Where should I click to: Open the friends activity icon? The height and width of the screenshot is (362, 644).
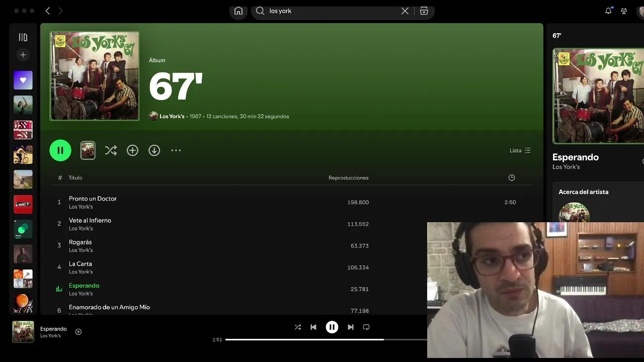(x=624, y=11)
